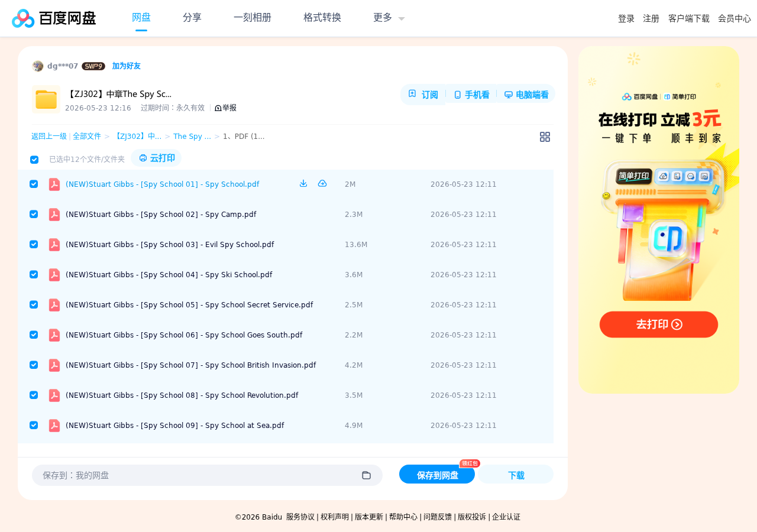This screenshot has width=757, height=532.
Task: Click the shared folder icon
Action: pyautogui.click(x=46, y=99)
